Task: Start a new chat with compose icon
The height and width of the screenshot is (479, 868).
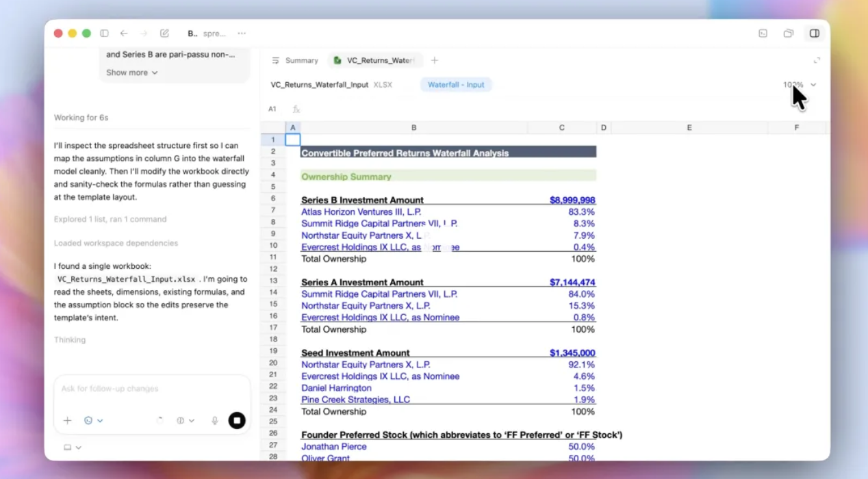Action: tap(164, 34)
